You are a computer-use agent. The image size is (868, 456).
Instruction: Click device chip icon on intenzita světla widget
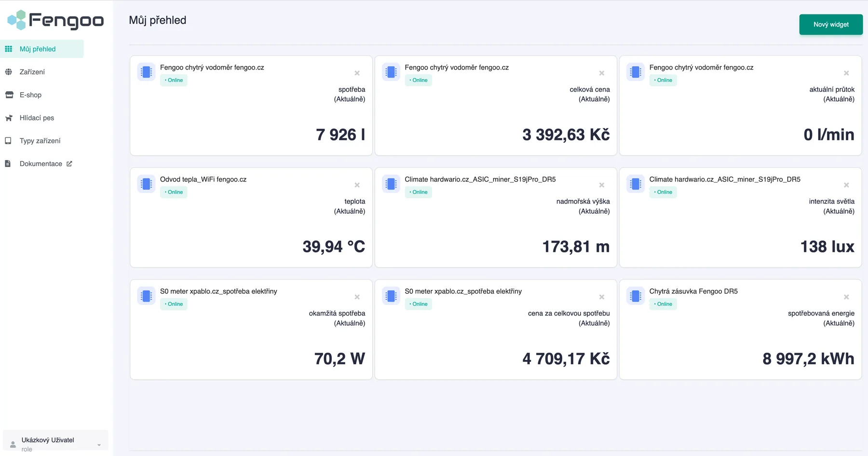(x=636, y=184)
